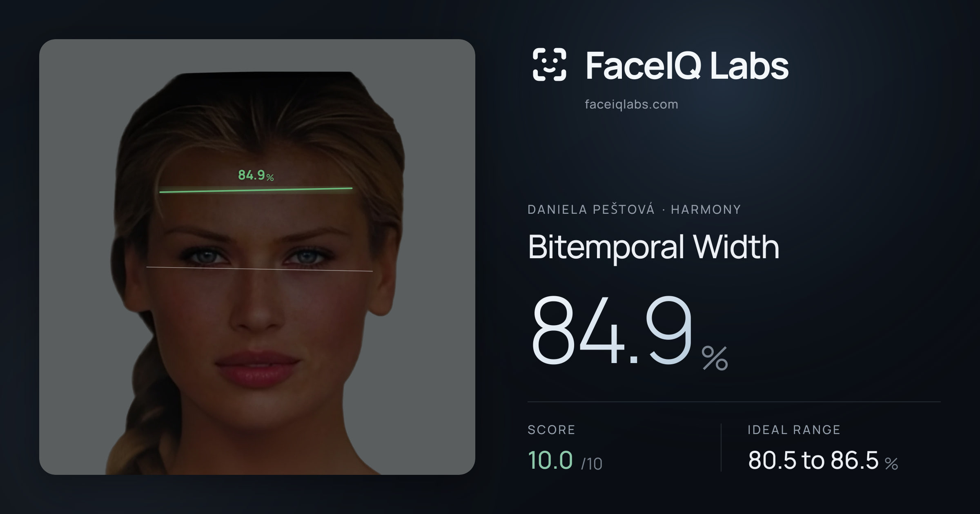
Task: Click the Daniela Peštová name label
Action: tap(591, 209)
